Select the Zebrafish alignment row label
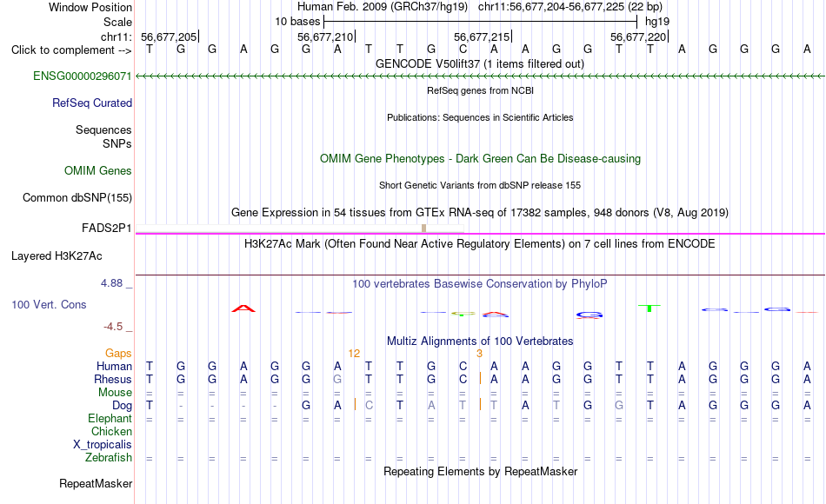 tap(109, 457)
